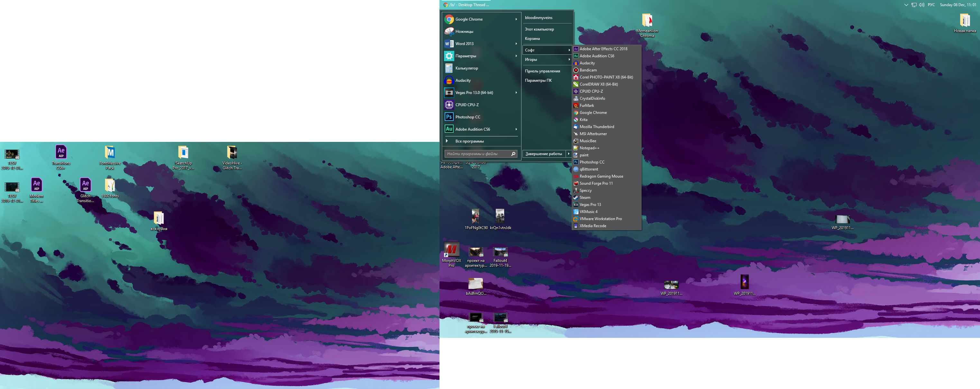Open bloodinmyveins user folder
Screen dimensions: 980x389
[x=547, y=17]
